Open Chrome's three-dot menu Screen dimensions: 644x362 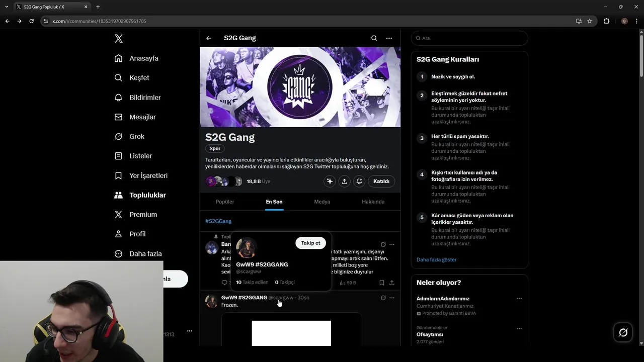[x=637, y=21]
